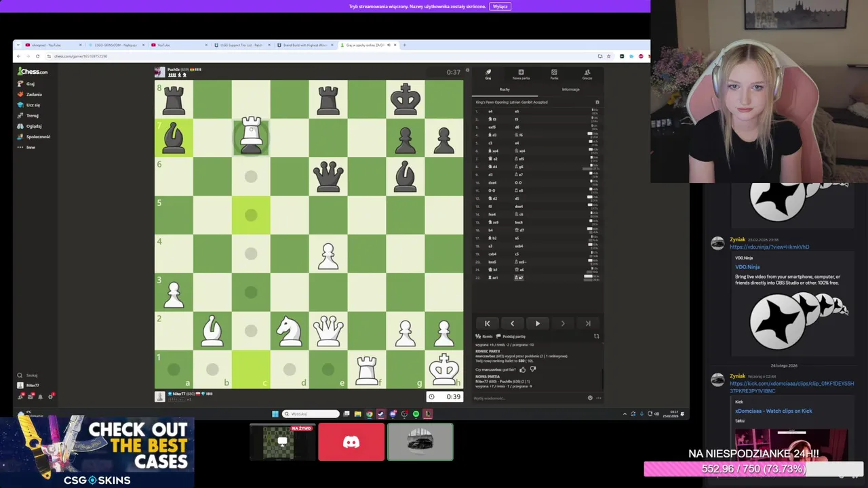Select the Nowa partia tab
This screenshot has height=488, width=868.
521,74
